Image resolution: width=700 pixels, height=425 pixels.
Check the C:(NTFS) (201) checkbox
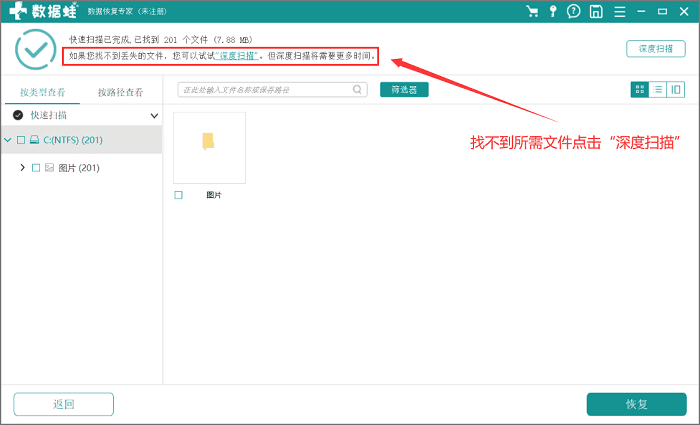click(x=21, y=140)
